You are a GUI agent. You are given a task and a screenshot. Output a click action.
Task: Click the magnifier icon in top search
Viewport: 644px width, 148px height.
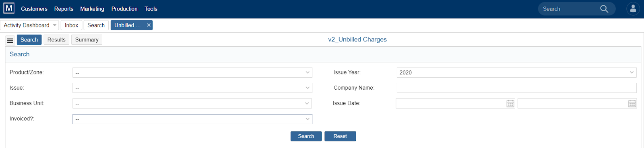(x=604, y=9)
